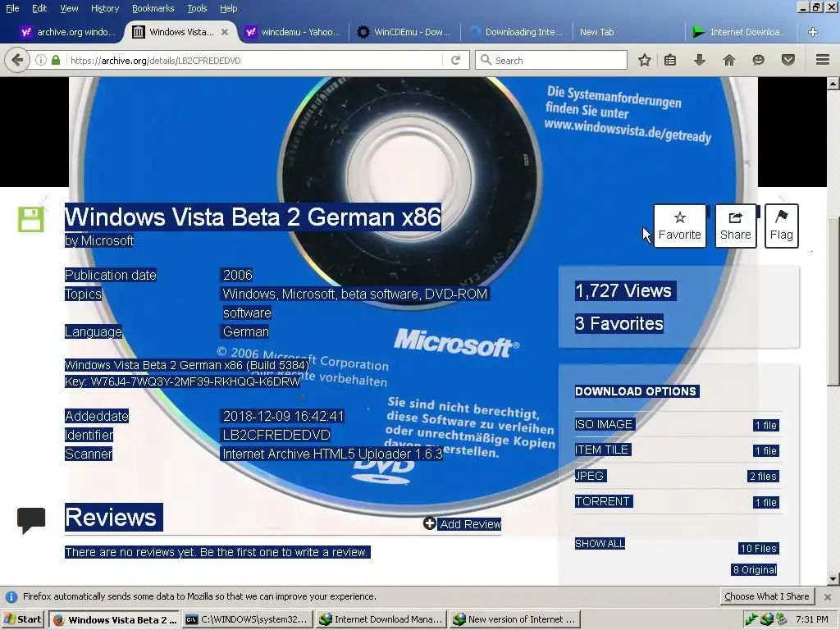Favorite this archive item
840x630 pixels.
click(680, 226)
